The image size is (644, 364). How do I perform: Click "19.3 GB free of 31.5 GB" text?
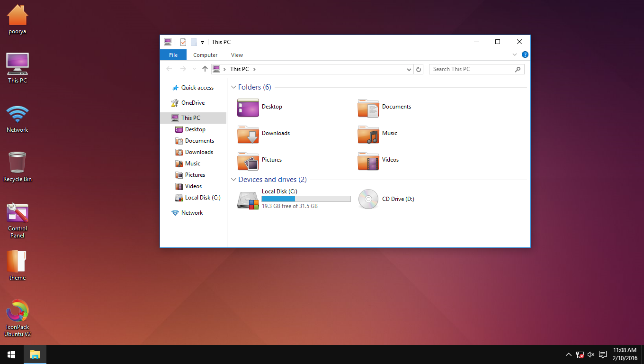[290, 206]
